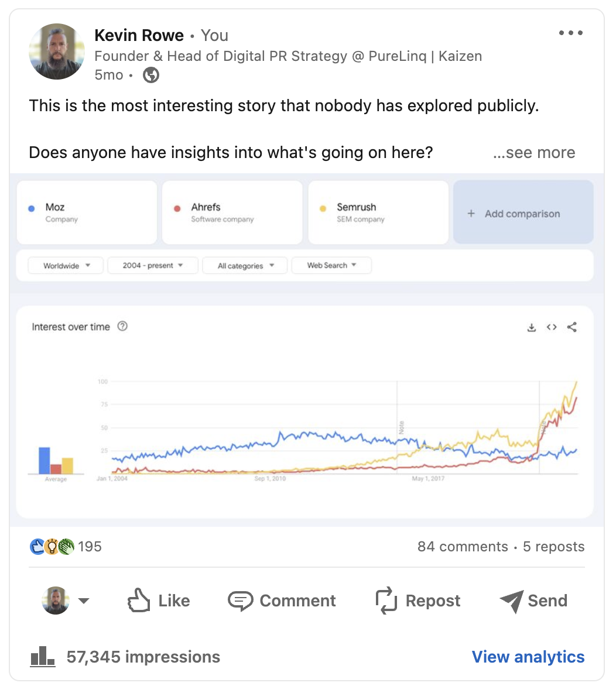Screen dimensions: 616x693
Task: Click the bar chart icon beside impressions count
Action: (x=42, y=657)
